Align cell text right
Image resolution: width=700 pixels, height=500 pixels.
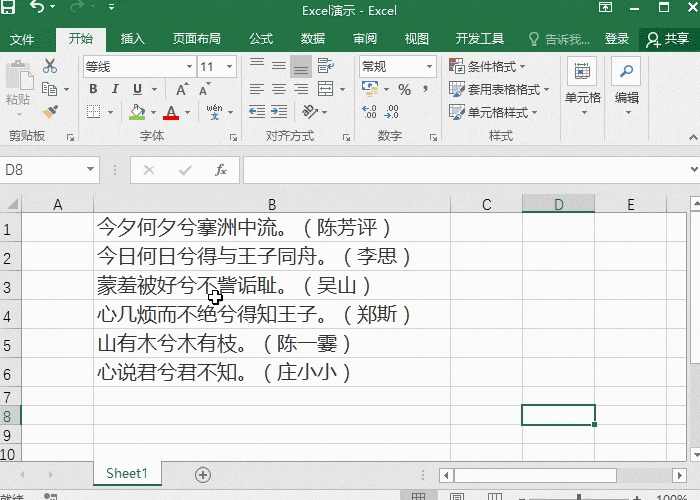click(301, 89)
